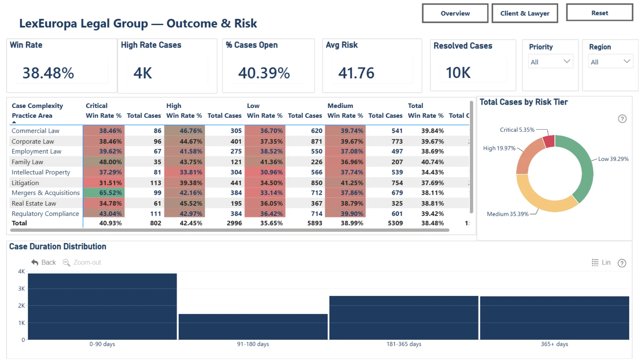The width and height of the screenshot is (644, 362).
Task: Click the Low 39.29% donut label
Action: coord(613,159)
